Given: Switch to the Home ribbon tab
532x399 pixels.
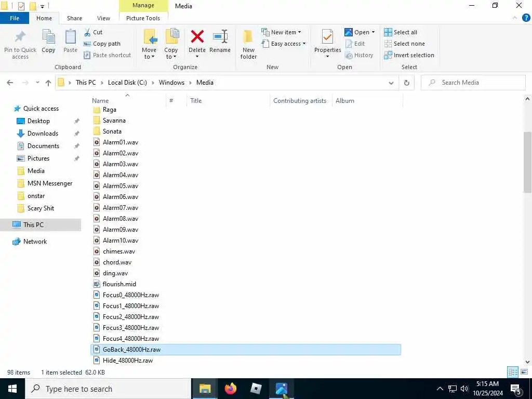Looking at the screenshot, I should coord(44,18).
